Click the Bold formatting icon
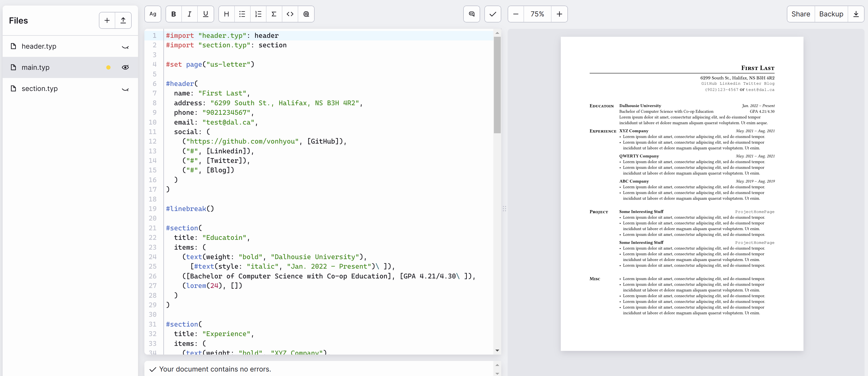Viewport: 868px width, 376px height. 173,14
